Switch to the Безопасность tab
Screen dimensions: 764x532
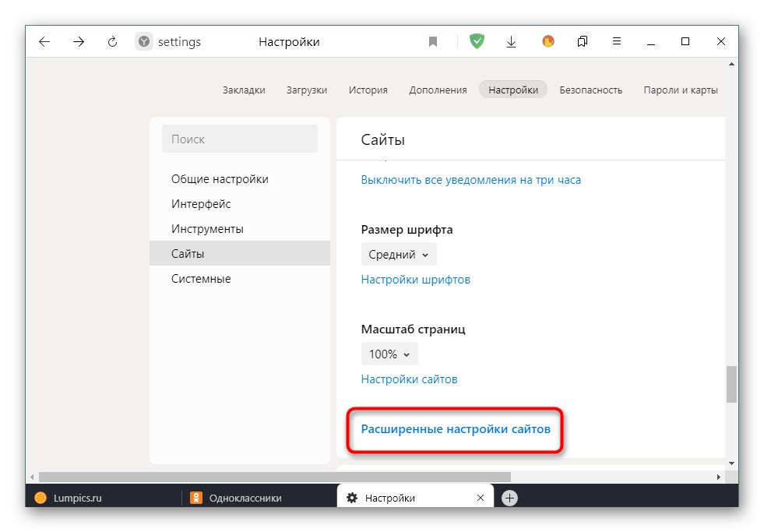coord(590,90)
